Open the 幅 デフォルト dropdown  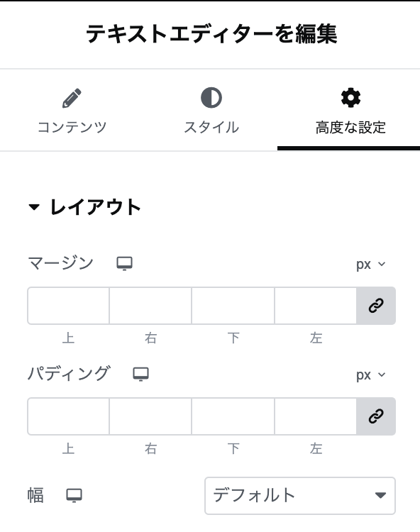tap(300, 496)
